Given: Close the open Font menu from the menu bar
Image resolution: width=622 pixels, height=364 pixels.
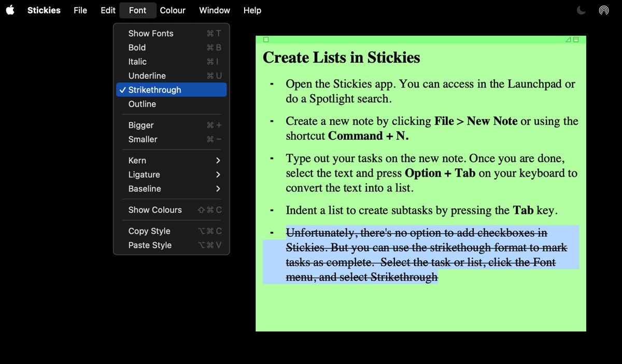Looking at the screenshot, I should click(137, 10).
